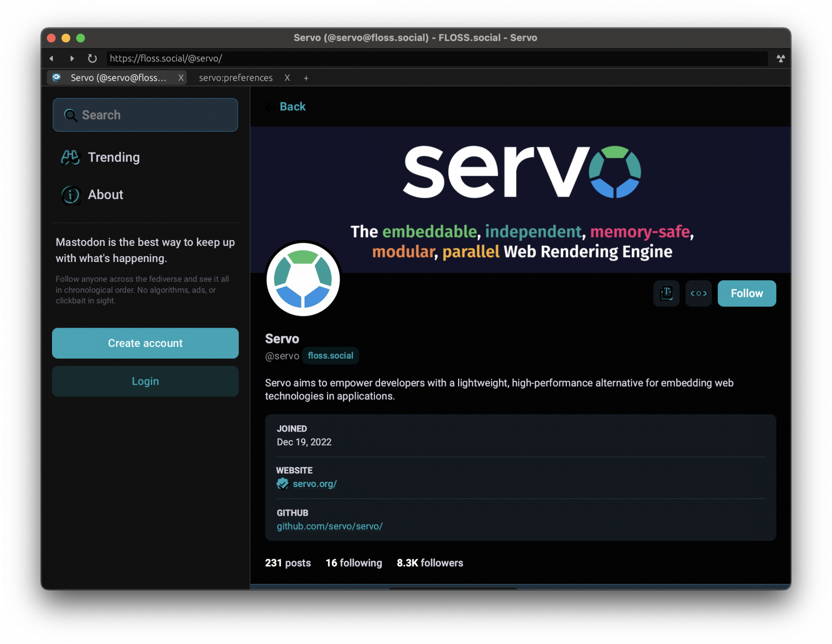This screenshot has height=644, width=832.
Task: Open the About page from the sidebar
Action: pyautogui.click(x=105, y=195)
